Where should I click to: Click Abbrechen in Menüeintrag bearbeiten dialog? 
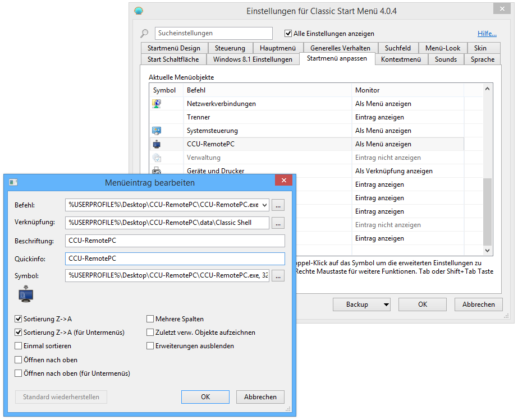[x=260, y=397]
